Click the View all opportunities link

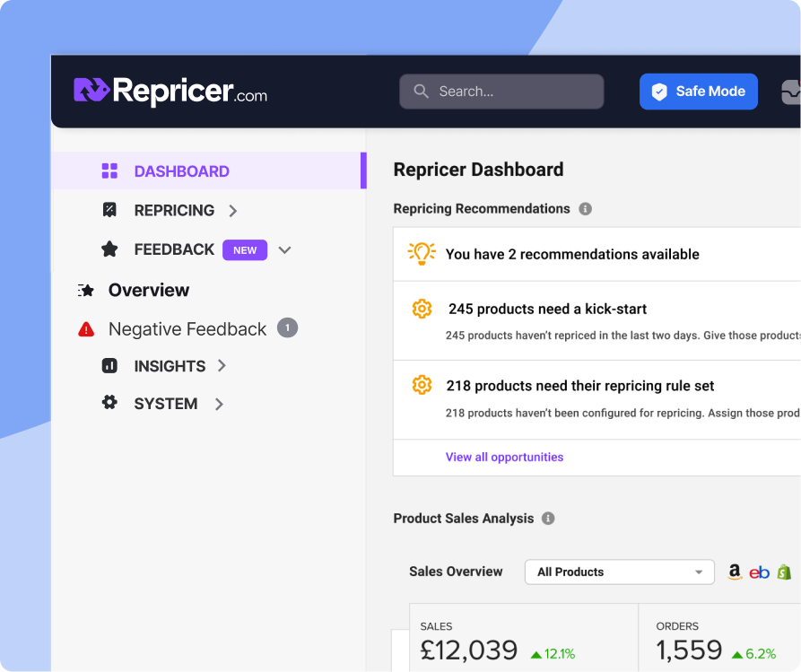[x=504, y=457]
